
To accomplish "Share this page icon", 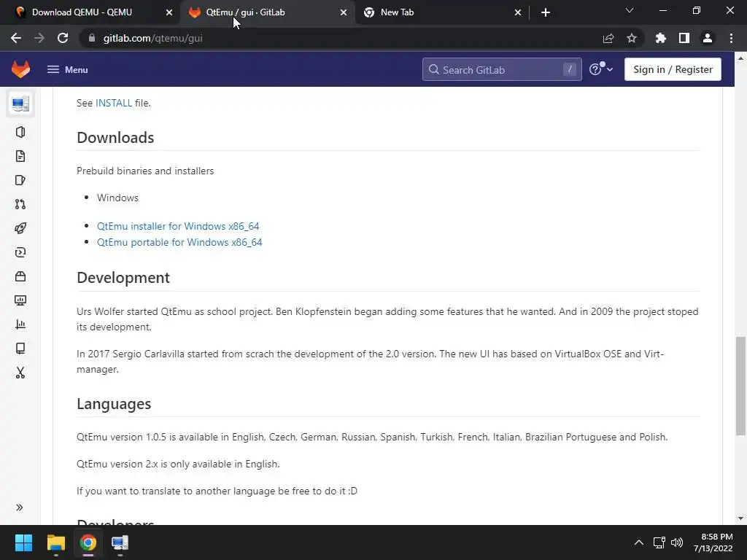I will 608,38.
